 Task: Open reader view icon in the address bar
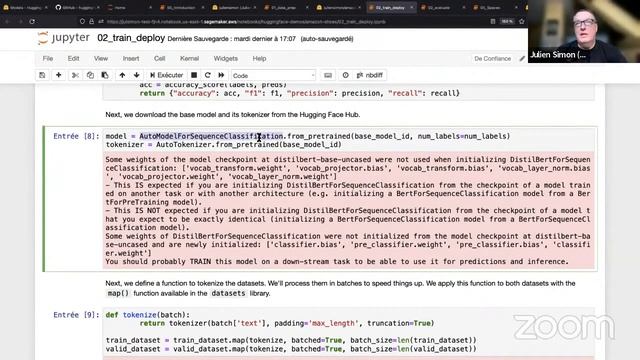[493, 21]
